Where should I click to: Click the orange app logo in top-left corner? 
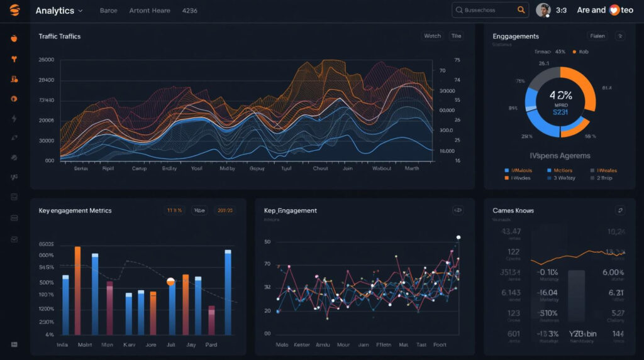coord(14,10)
